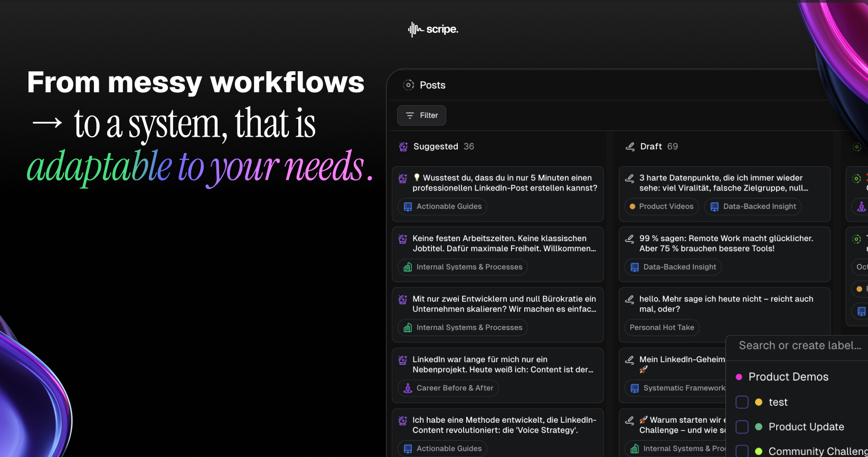Click Data-Backed Insight tag under 99 % draft
Image resolution: width=868 pixels, height=457 pixels.
pyautogui.click(x=673, y=267)
